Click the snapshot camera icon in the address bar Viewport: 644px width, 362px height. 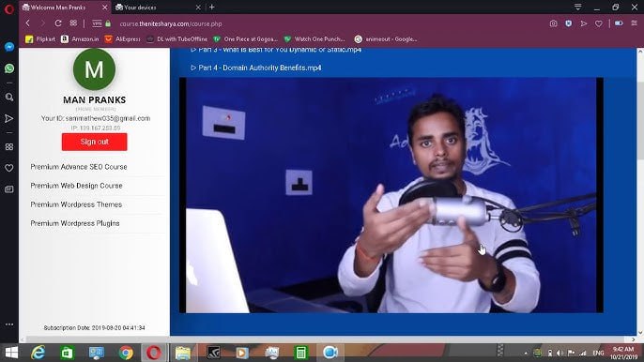tap(553, 23)
